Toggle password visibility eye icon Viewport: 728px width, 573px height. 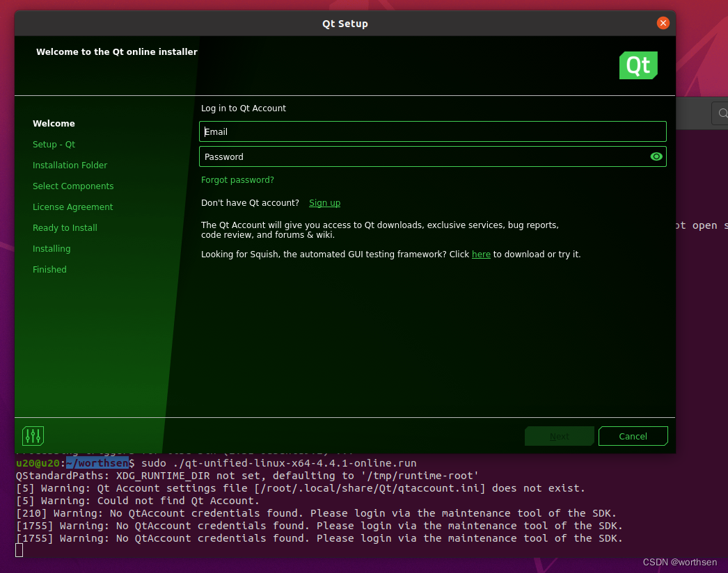point(656,157)
